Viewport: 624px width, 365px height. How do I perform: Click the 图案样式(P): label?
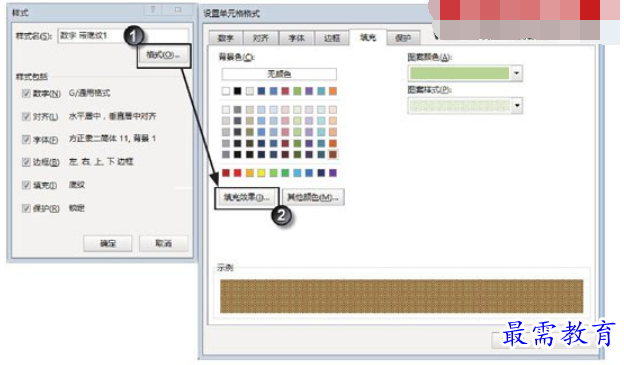click(x=429, y=90)
